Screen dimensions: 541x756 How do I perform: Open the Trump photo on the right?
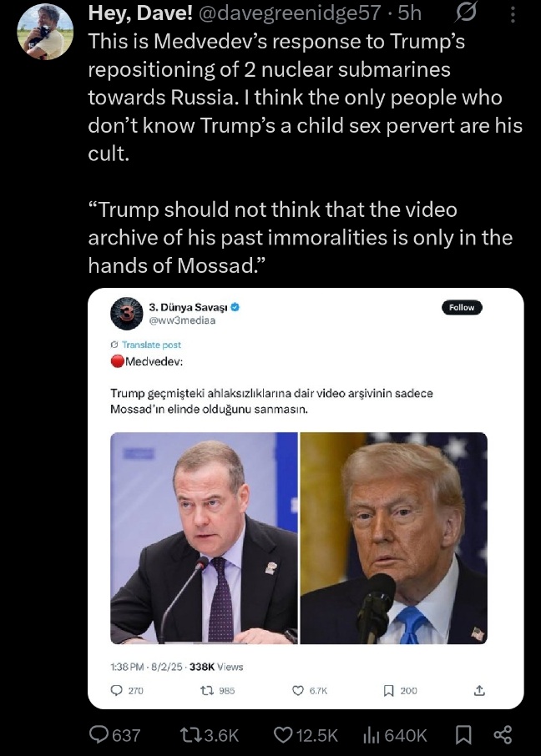(x=394, y=538)
